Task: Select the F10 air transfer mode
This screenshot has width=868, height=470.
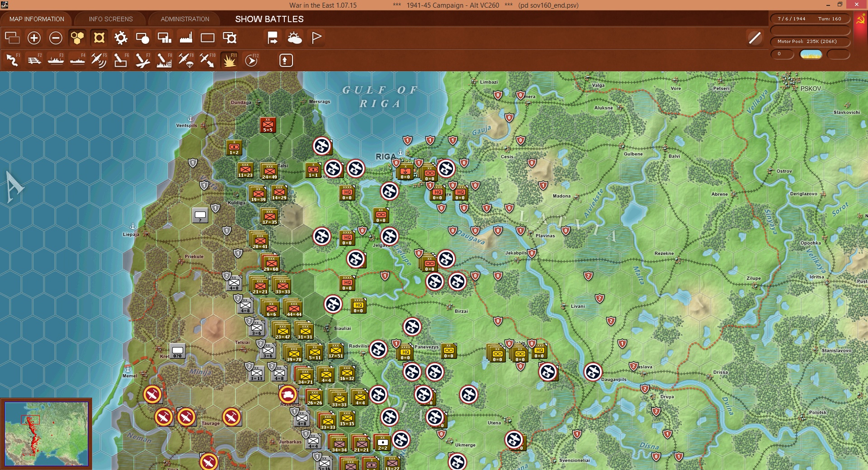Action: 208,60
